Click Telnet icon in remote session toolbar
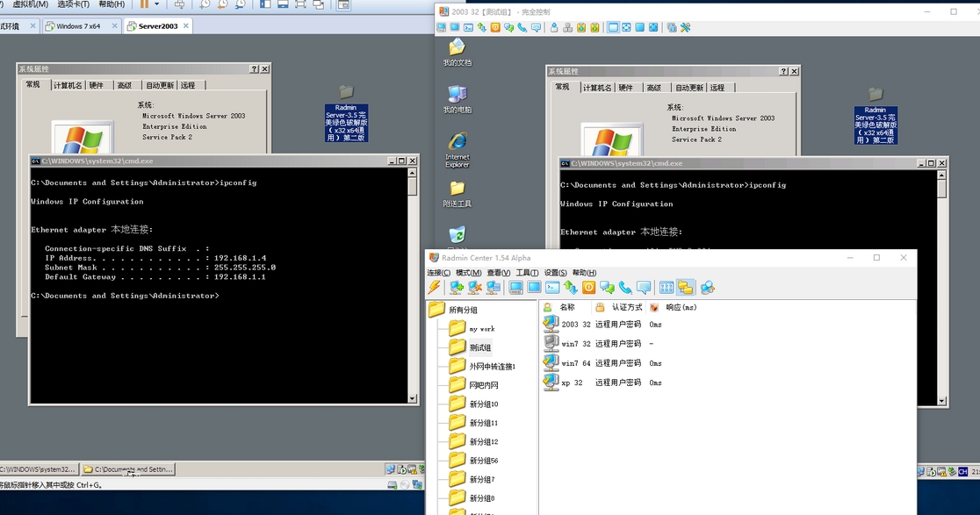This screenshot has width=980, height=515. pos(468,27)
